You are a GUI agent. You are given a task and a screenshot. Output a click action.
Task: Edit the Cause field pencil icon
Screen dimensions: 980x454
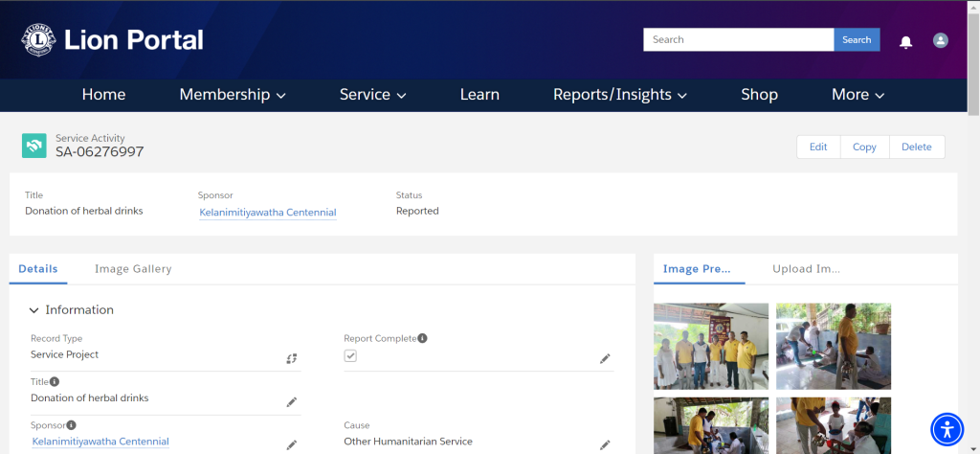(605, 445)
